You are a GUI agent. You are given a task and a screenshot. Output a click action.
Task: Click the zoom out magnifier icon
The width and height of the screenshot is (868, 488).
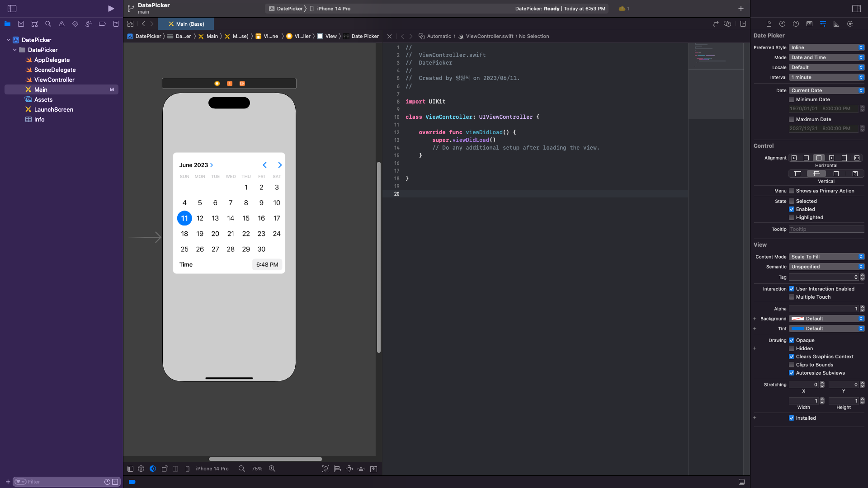tap(242, 469)
